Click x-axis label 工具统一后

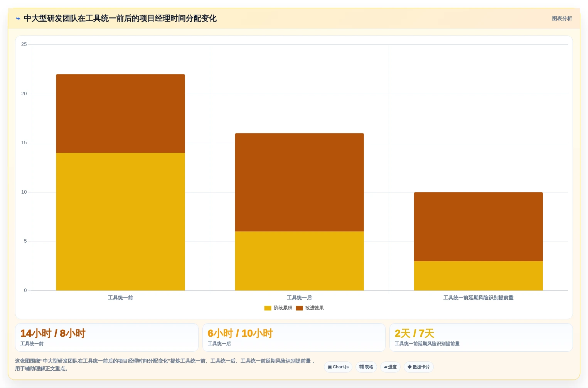[299, 298]
